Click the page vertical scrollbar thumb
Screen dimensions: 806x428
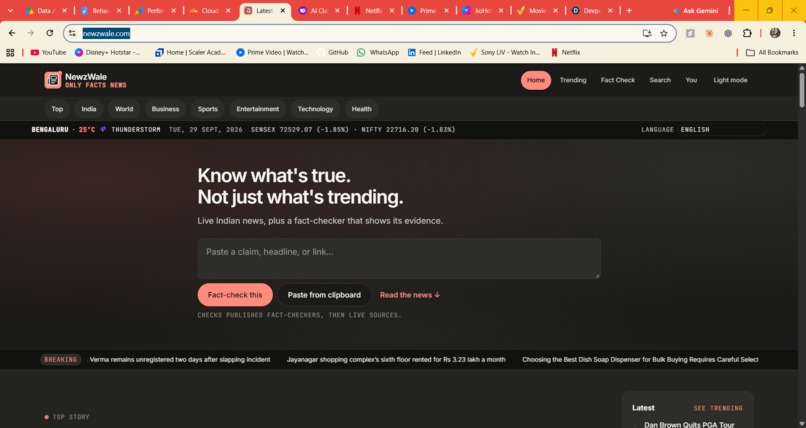click(801, 90)
